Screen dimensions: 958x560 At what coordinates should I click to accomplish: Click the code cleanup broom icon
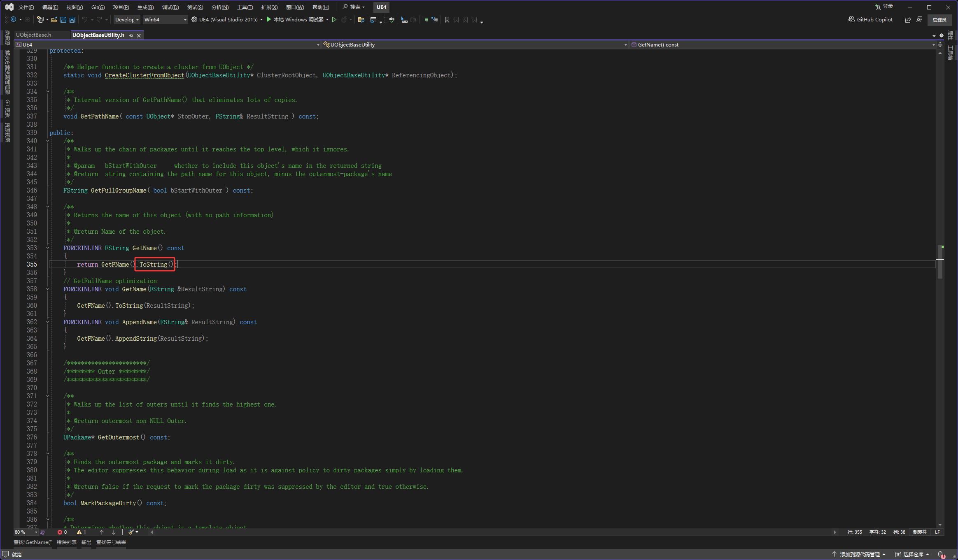(131, 532)
